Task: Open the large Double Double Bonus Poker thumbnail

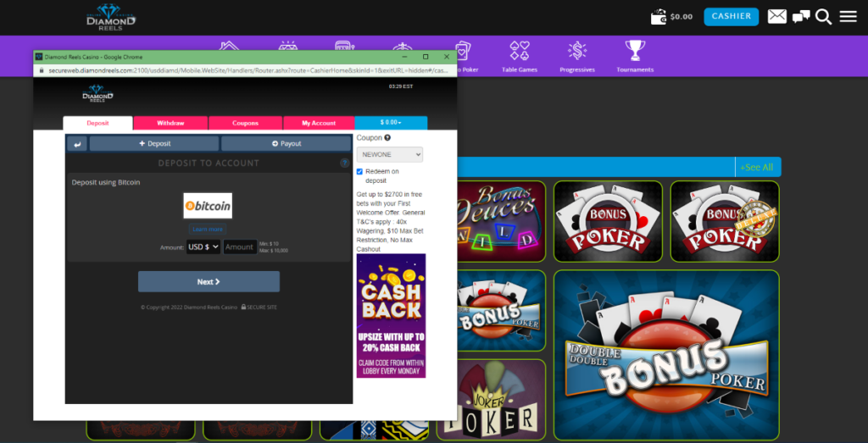Action: click(666, 355)
